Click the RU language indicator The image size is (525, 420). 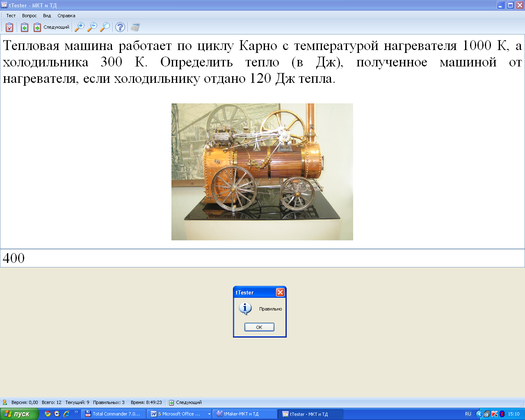[x=468, y=414]
